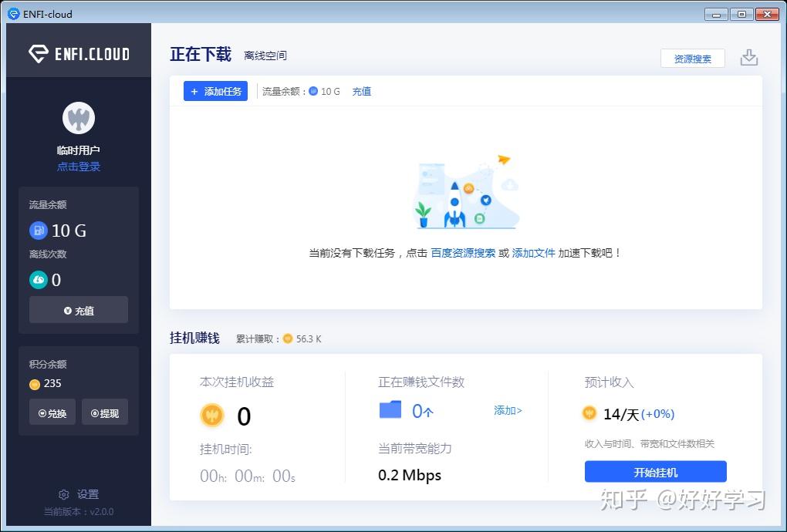787x532 pixels.
Task: Click the data balance icon beside 10 G
Action: [x=39, y=231]
